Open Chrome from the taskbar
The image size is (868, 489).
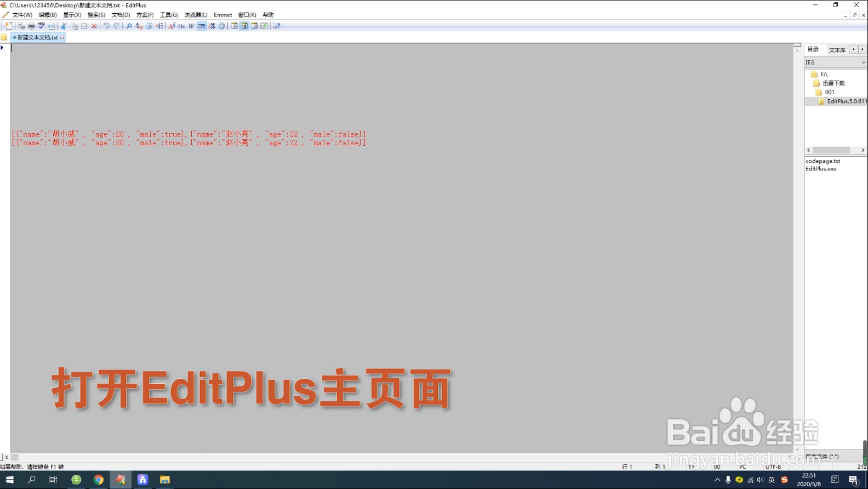[x=99, y=480]
